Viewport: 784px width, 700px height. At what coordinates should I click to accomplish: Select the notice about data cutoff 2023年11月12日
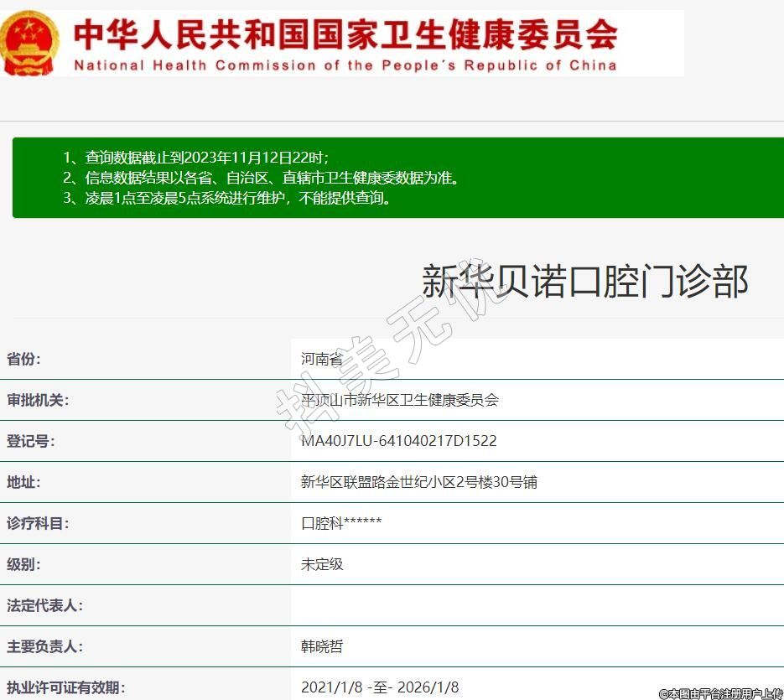coord(196,157)
